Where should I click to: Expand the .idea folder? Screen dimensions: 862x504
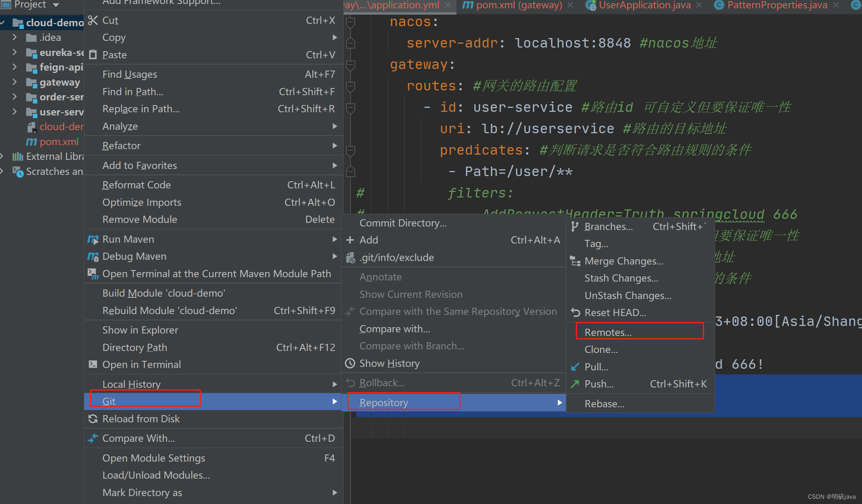click(x=15, y=37)
